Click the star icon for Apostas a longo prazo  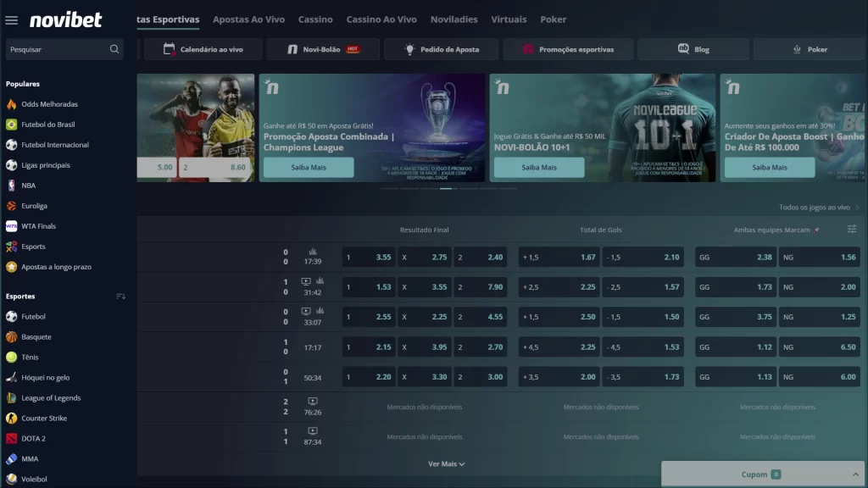tap(11, 267)
